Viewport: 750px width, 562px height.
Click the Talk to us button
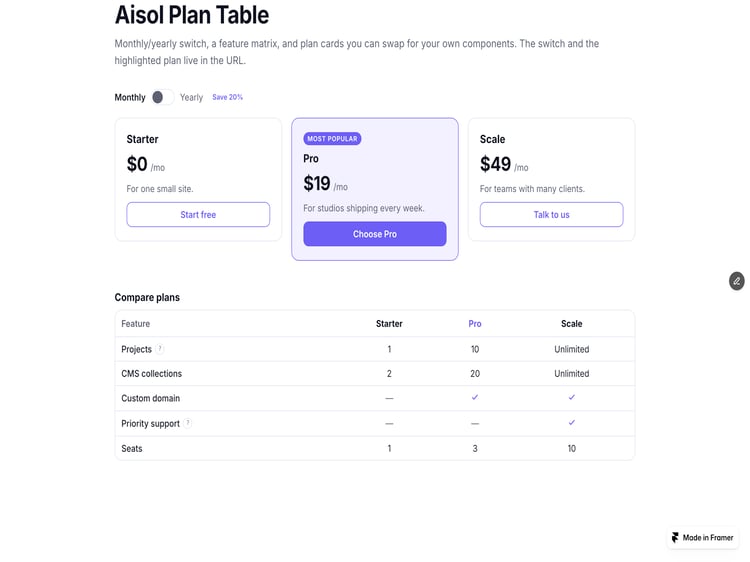[551, 214]
